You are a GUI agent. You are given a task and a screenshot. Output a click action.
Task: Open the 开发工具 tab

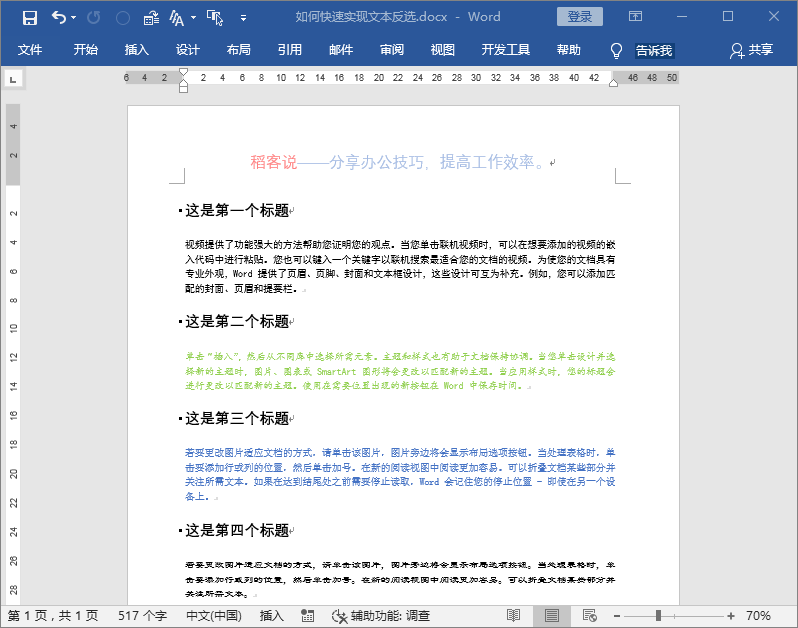pyautogui.click(x=506, y=50)
